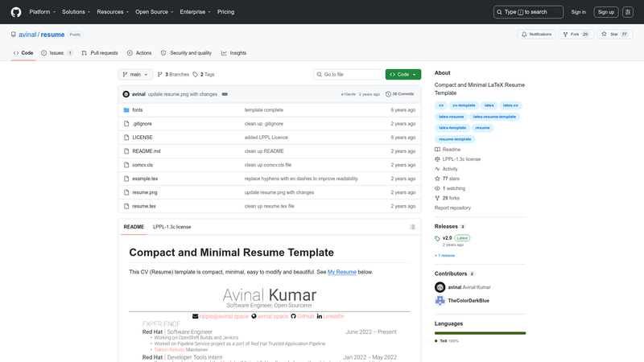View the 38 Commits history
This screenshot has width=644, height=362.
pyautogui.click(x=399, y=94)
